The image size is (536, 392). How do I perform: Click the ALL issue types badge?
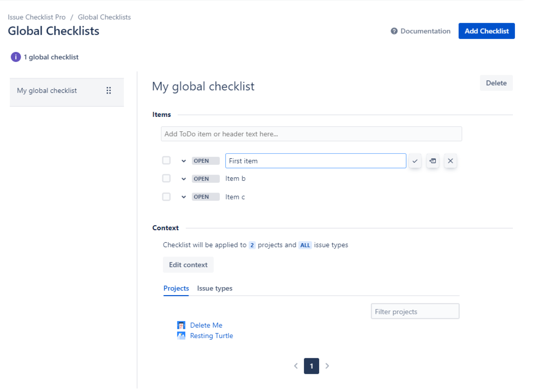click(305, 245)
